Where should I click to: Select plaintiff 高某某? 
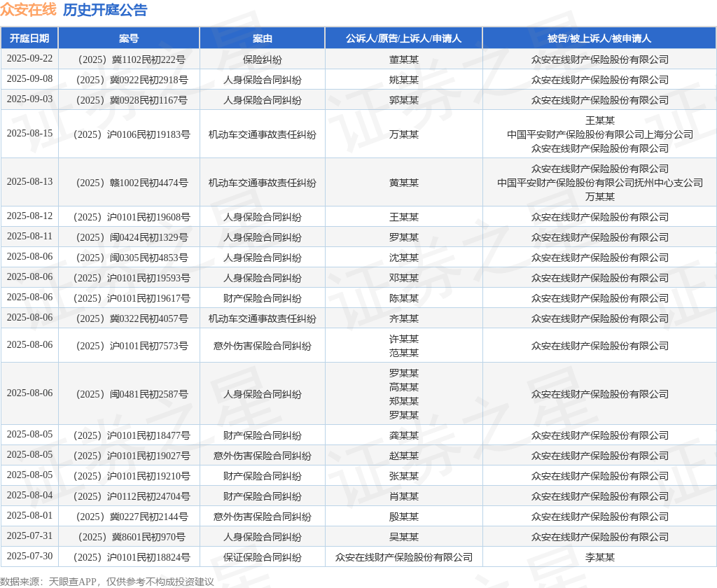click(x=404, y=387)
